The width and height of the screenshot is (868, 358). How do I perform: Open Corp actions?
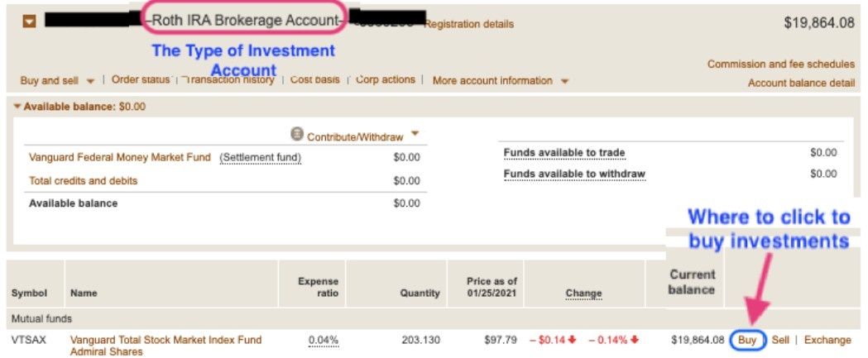[386, 80]
